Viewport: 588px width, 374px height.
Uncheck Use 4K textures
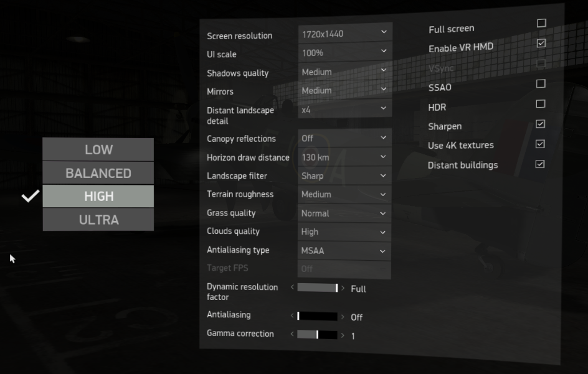tap(540, 144)
